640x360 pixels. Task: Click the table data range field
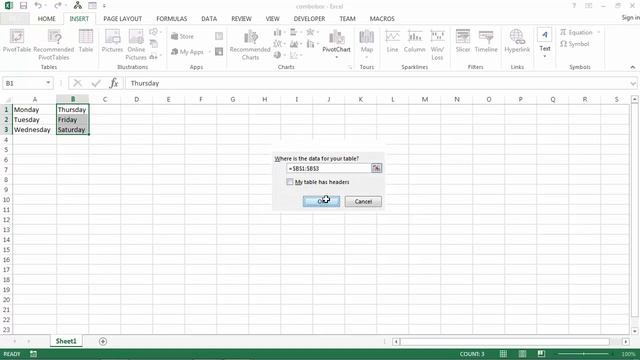tap(329, 168)
